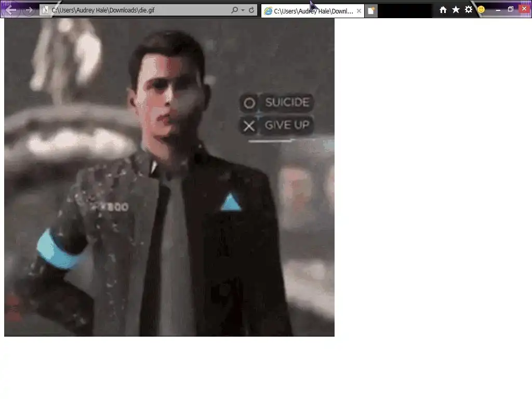Open Favorites star icon
Image resolution: width=532 pixels, height=399 pixels.
(x=456, y=9)
